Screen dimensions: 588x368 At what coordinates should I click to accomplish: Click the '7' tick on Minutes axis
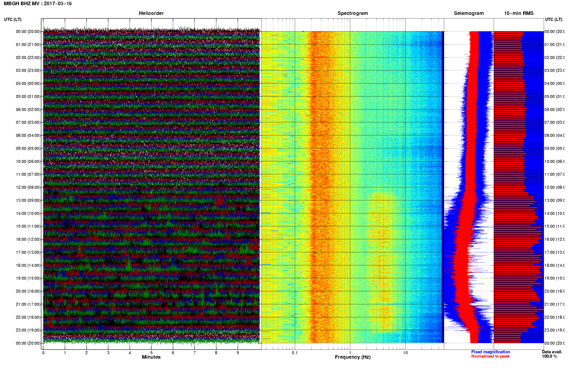195,353
